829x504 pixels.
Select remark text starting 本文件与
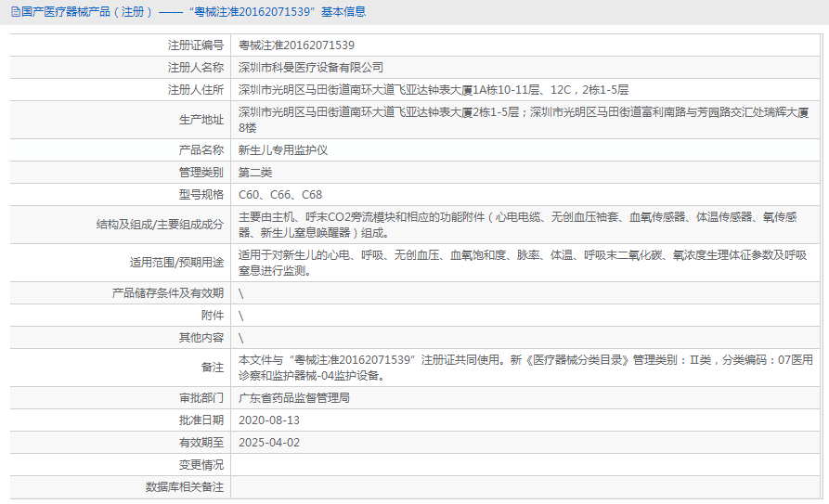[x=525, y=368]
